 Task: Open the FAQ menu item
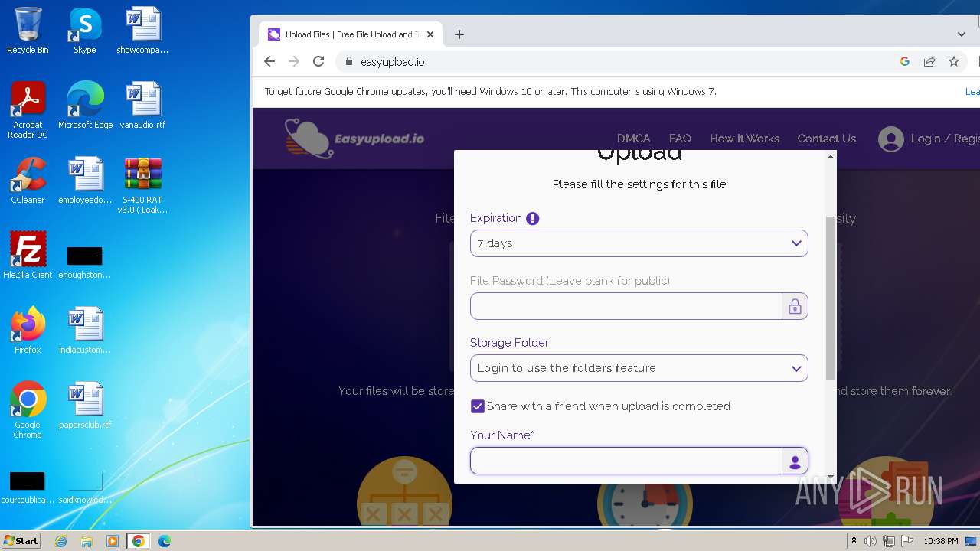tap(680, 139)
